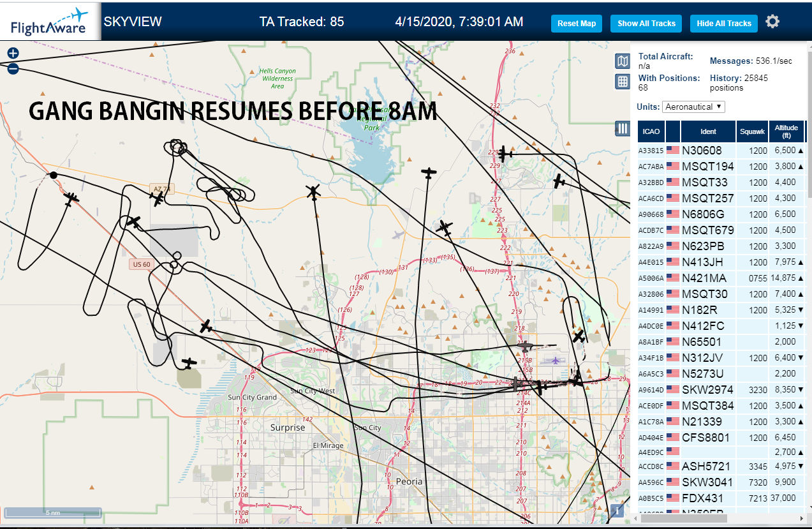Sort table by ICAO column
812x529 pixels.
(651, 131)
